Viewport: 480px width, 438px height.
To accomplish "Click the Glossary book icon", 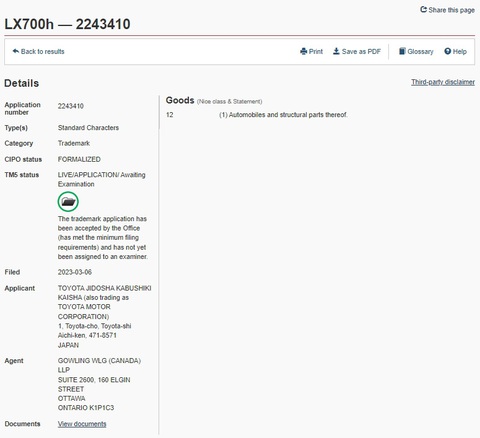I will click(x=402, y=51).
